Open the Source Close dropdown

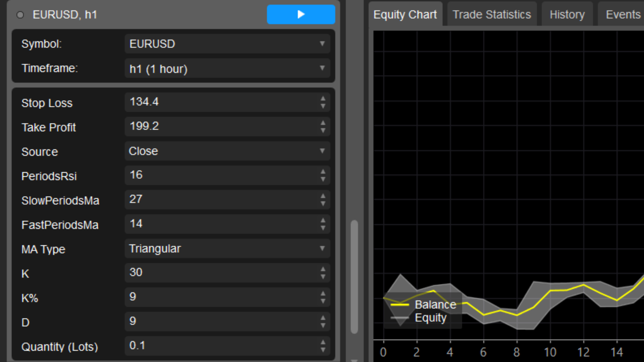coord(227,151)
